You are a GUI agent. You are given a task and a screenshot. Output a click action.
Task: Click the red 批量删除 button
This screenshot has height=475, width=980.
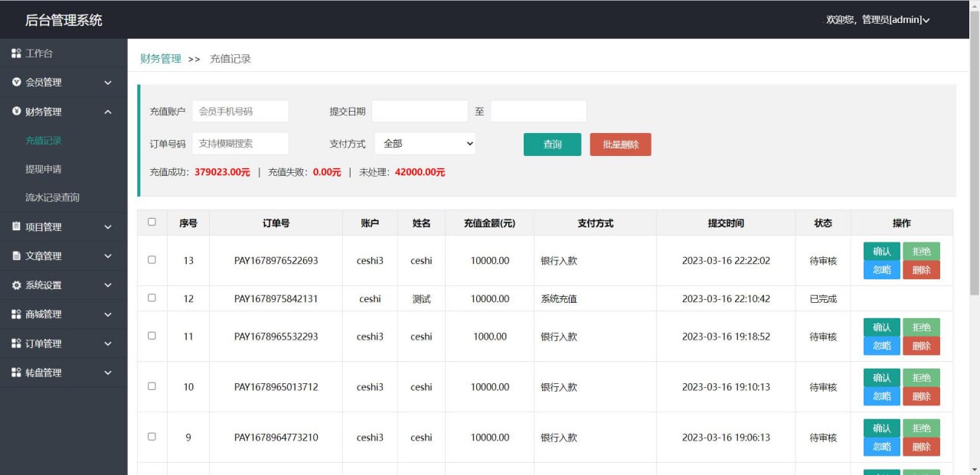pos(620,145)
